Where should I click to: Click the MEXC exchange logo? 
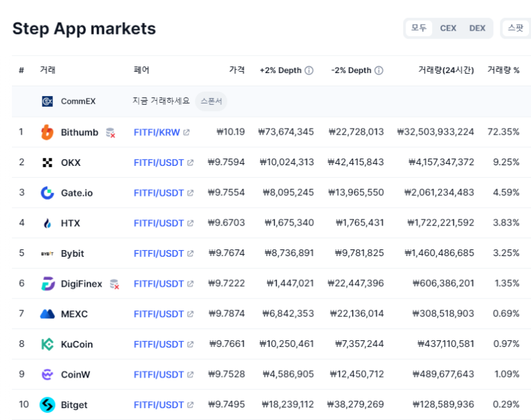click(x=47, y=314)
